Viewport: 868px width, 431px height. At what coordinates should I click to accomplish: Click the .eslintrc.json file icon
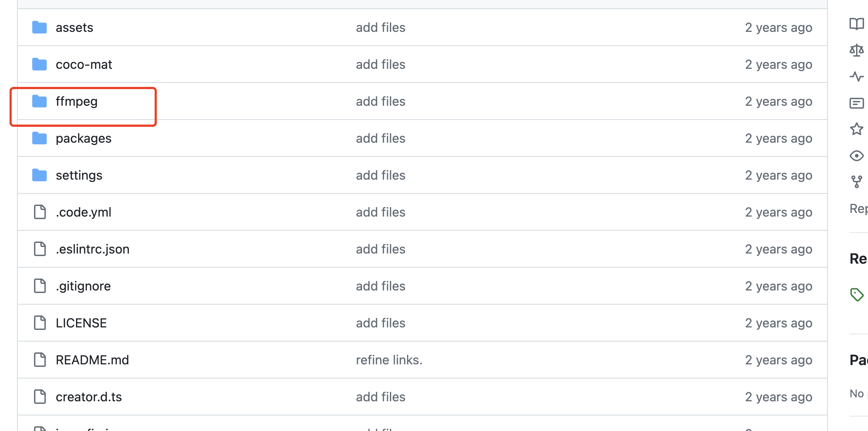coord(40,249)
